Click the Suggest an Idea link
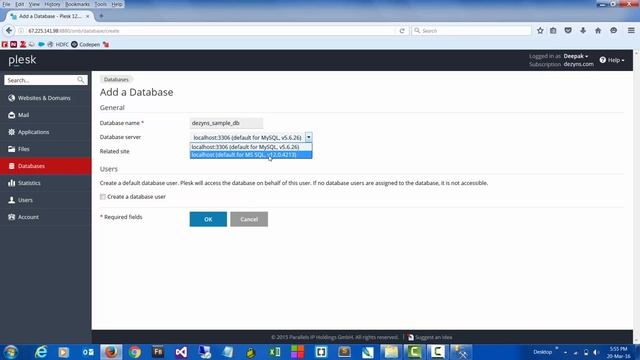640x360 pixels. 430,337
